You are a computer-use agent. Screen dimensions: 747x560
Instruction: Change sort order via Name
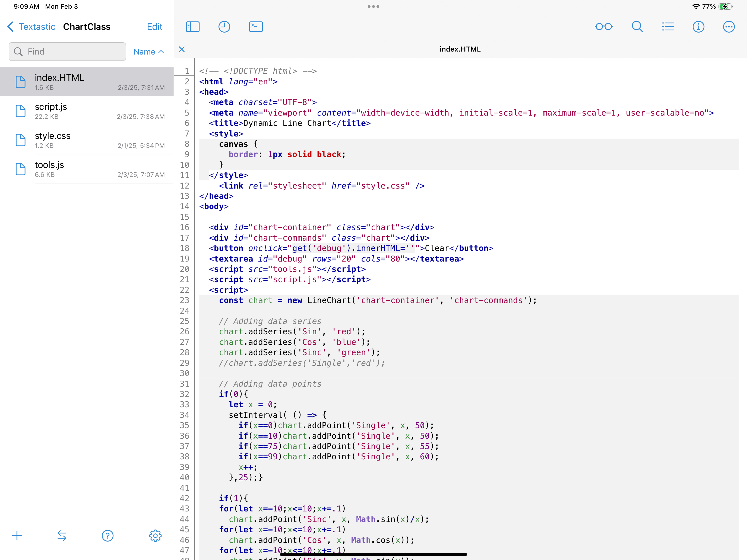148,52
